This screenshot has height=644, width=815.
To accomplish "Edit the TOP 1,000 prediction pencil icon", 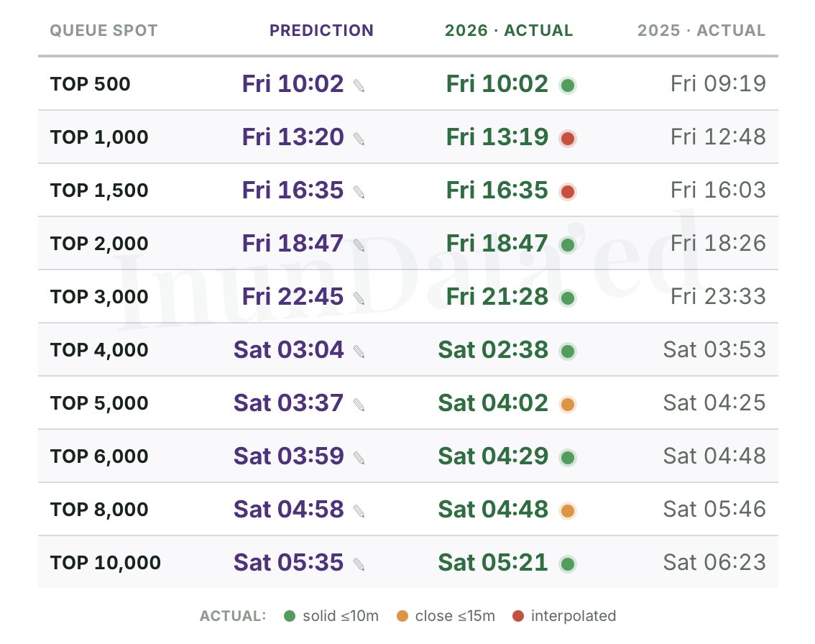I will pyautogui.click(x=359, y=139).
